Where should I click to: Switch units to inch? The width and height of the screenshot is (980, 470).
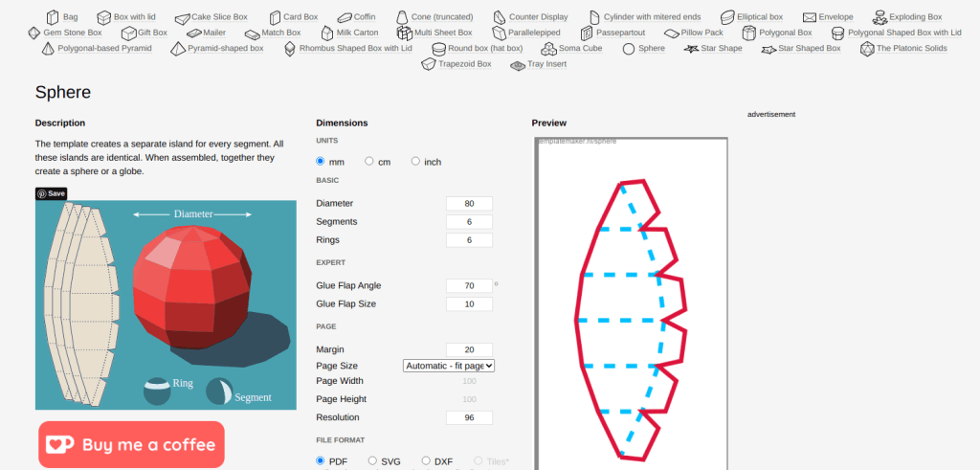click(415, 162)
